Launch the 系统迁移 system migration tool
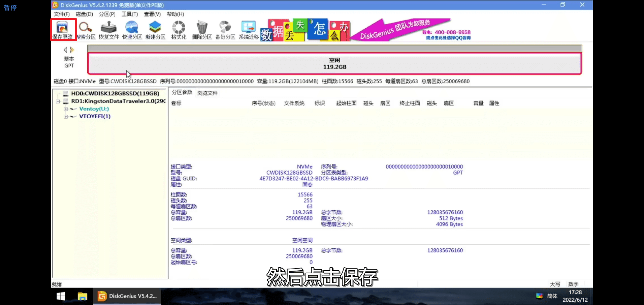The height and width of the screenshot is (305, 644). (x=249, y=30)
